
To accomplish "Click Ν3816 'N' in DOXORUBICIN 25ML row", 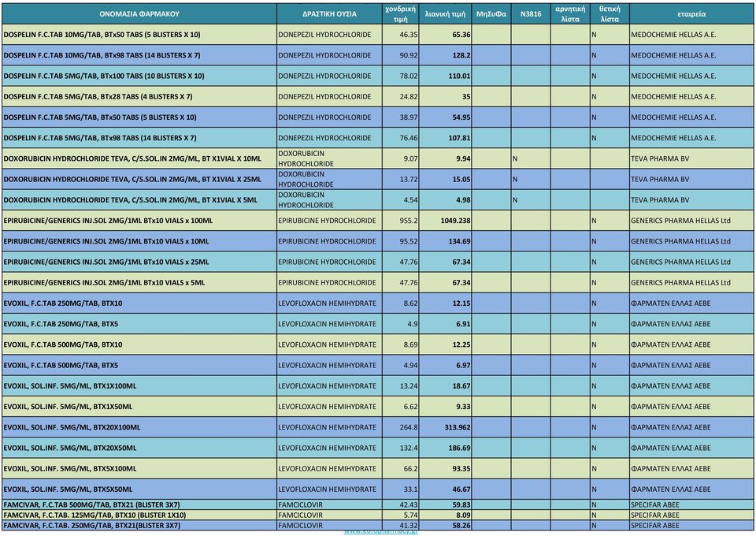I will pos(515,180).
